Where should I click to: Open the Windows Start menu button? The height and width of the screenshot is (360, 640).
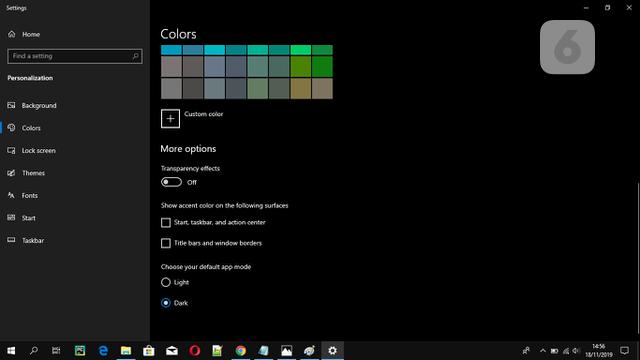pyautogui.click(x=11, y=351)
